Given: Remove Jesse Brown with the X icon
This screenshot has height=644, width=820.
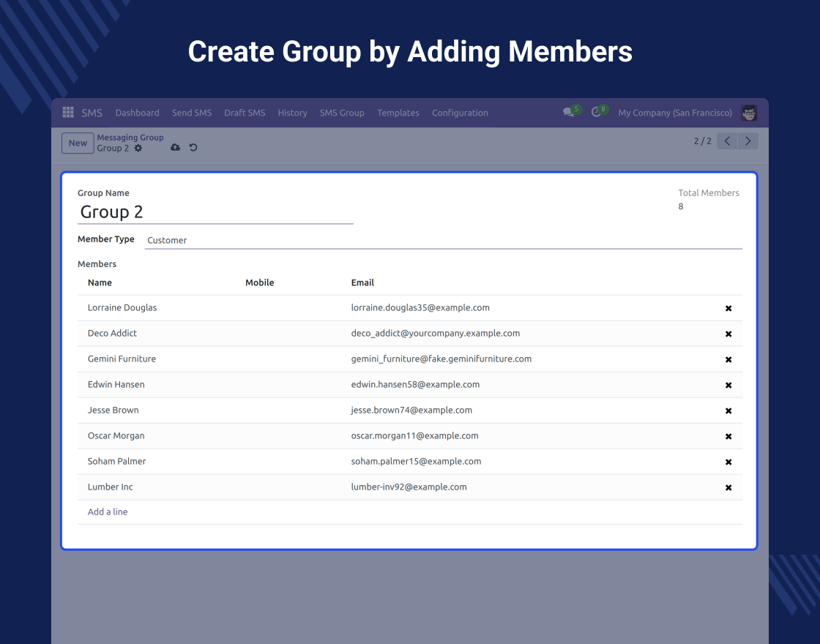Looking at the screenshot, I should (728, 411).
